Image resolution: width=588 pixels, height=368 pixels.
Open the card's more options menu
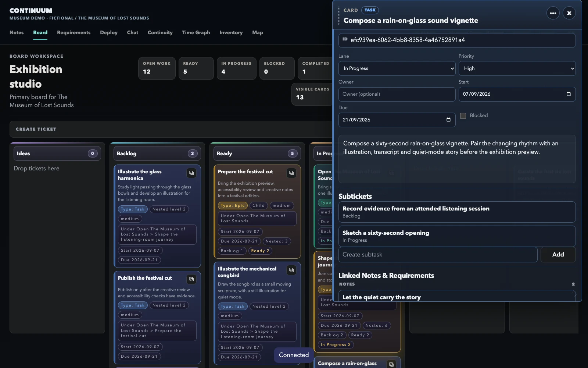[553, 13]
